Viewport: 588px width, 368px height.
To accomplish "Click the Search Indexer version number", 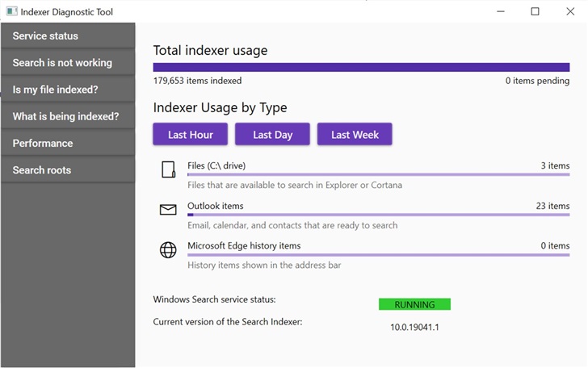I will [x=414, y=327].
